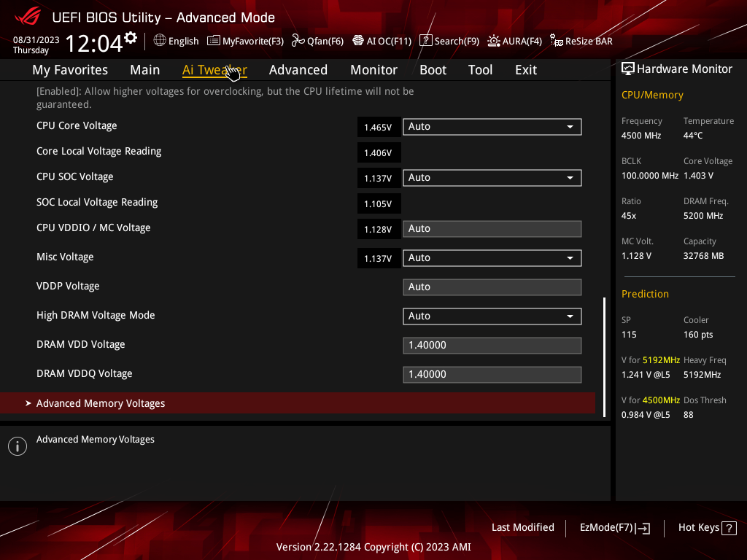Screen dimensions: 747x560
Task: Click the 1.105V SOC local reading
Action: click(379, 204)
